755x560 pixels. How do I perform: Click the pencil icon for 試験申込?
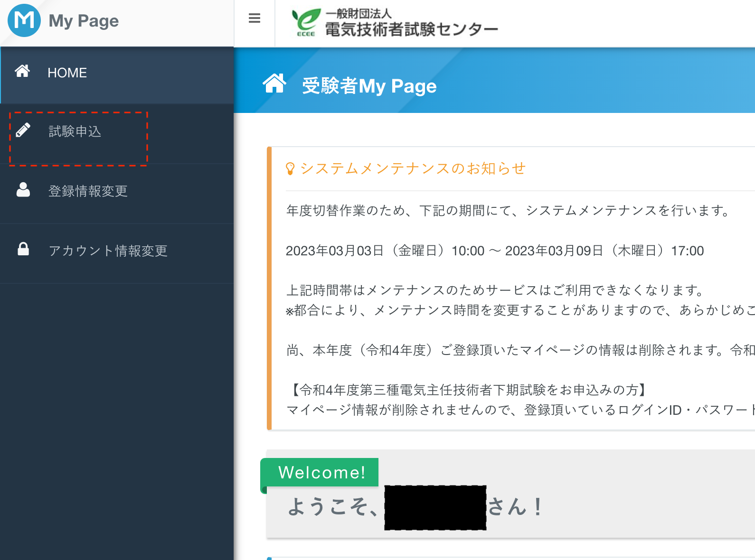(x=23, y=130)
